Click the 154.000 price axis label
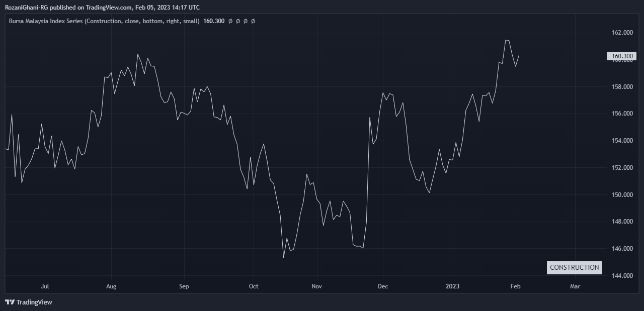This screenshot has height=311, width=644. coord(622,141)
